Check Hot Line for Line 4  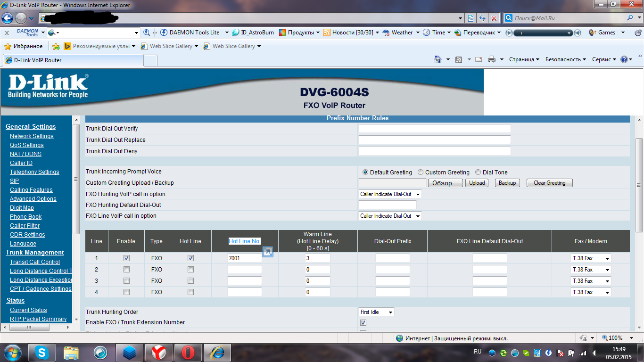(x=190, y=292)
